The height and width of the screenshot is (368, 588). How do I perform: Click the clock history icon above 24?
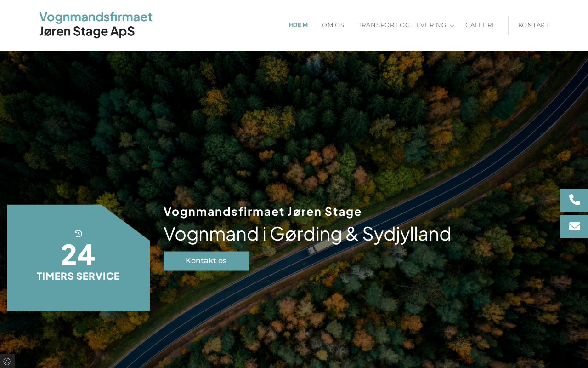coord(78,234)
